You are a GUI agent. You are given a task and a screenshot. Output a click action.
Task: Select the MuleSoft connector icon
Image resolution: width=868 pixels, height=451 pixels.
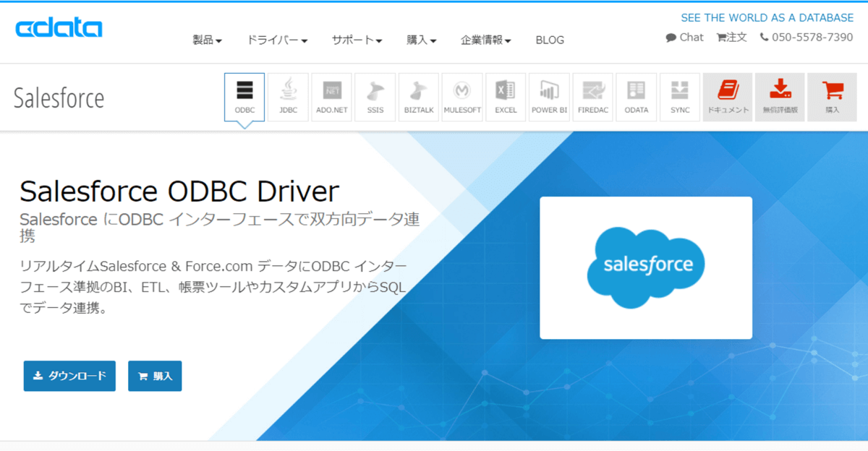pyautogui.click(x=462, y=97)
